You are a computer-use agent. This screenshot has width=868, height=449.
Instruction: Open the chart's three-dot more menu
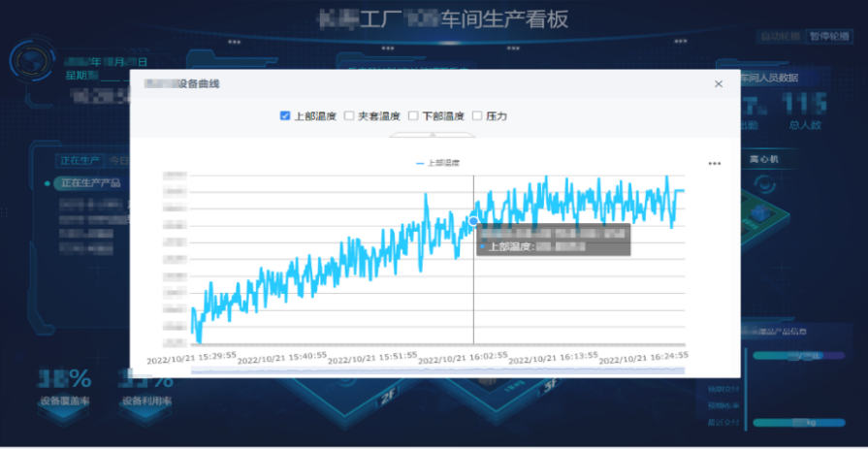(715, 163)
